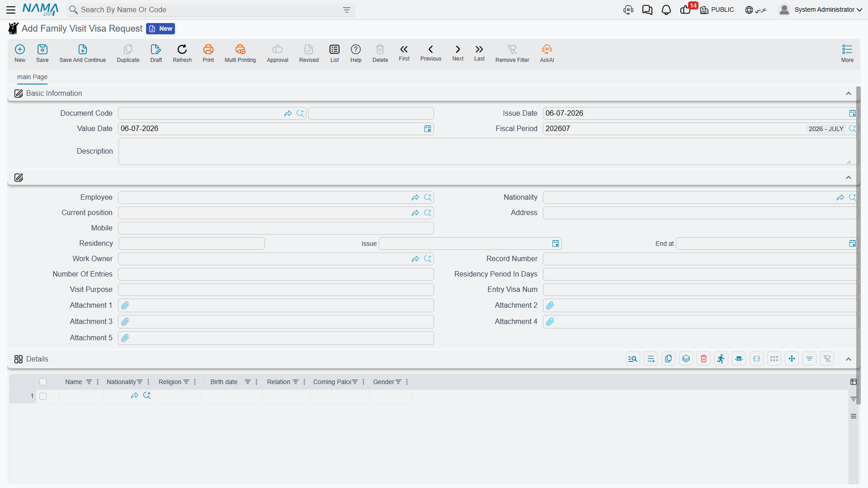
Task: Click the notifications bell icon
Action: (x=666, y=10)
